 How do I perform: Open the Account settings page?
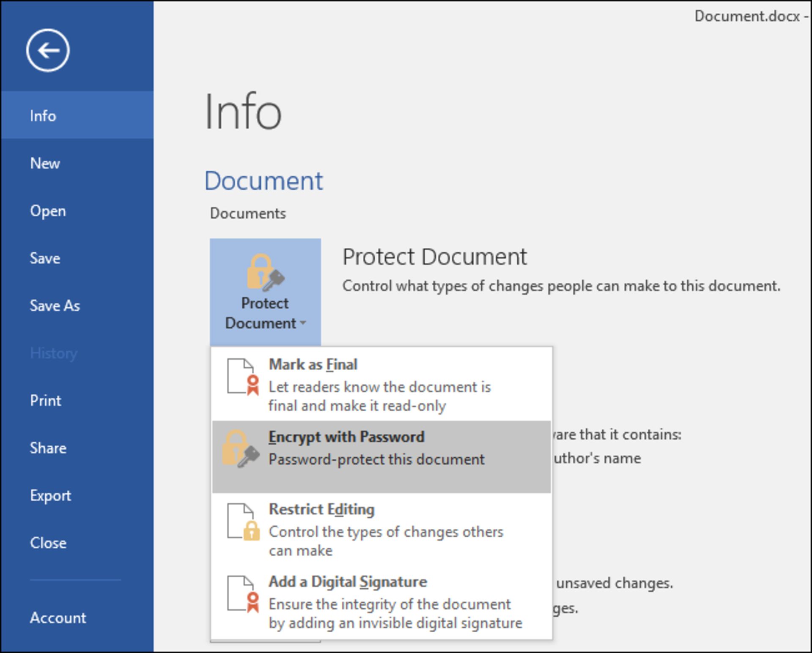pos(58,618)
